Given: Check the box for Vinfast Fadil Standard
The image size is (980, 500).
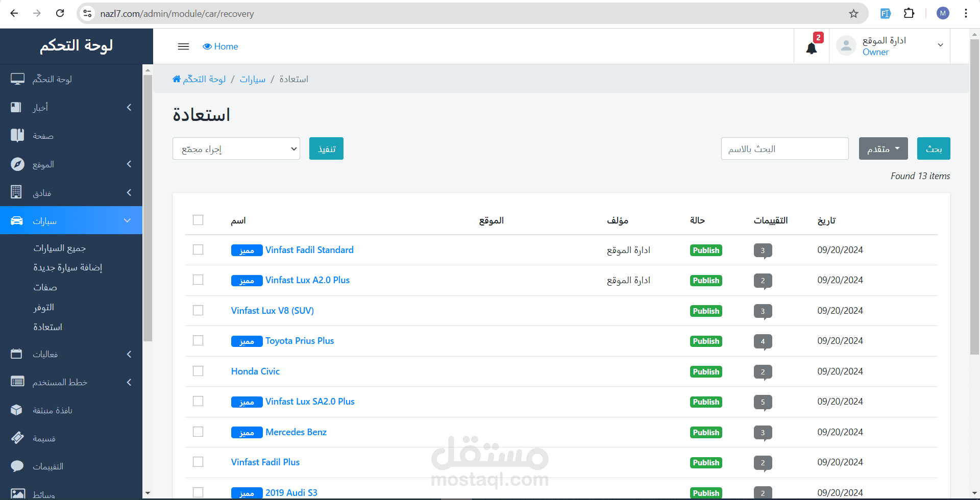Looking at the screenshot, I should pos(198,249).
